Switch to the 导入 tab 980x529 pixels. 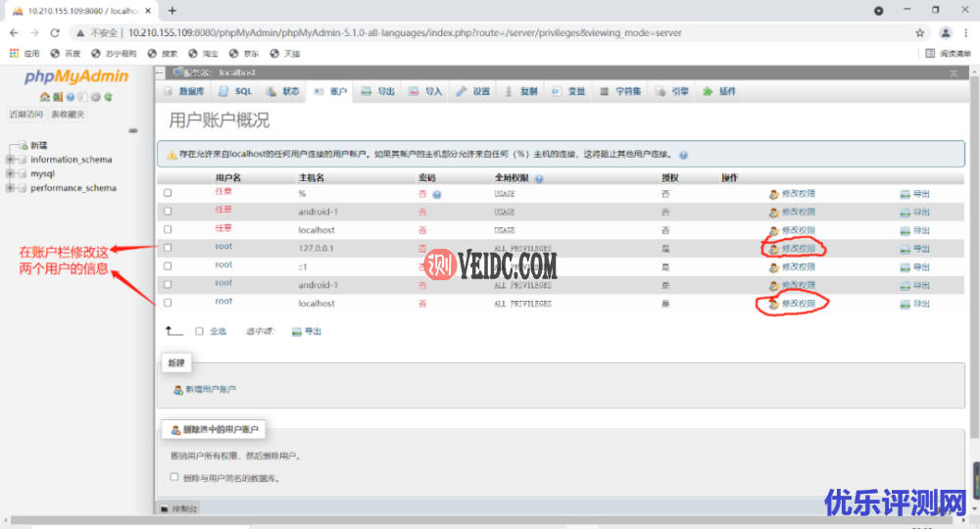click(425, 92)
